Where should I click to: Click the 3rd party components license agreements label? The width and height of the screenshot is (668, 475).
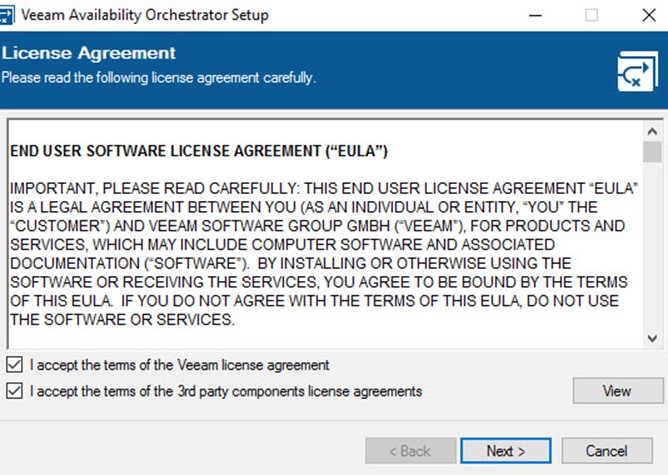coord(226,391)
